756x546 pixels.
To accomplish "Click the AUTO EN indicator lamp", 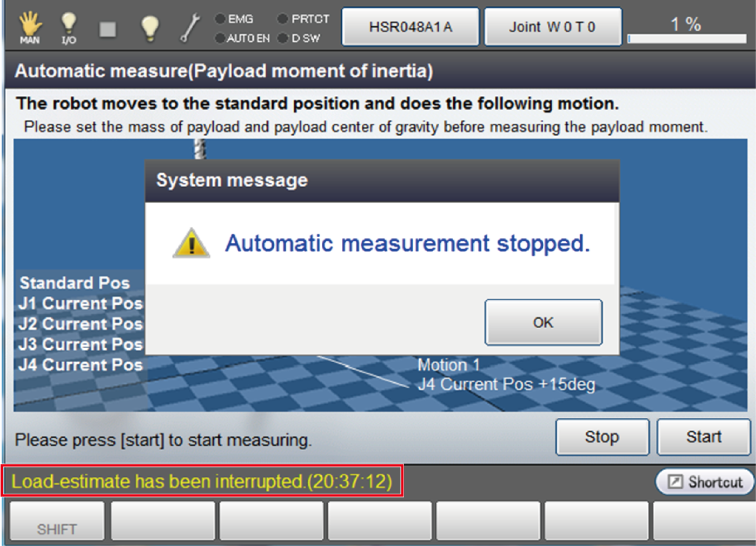I will click(x=220, y=38).
